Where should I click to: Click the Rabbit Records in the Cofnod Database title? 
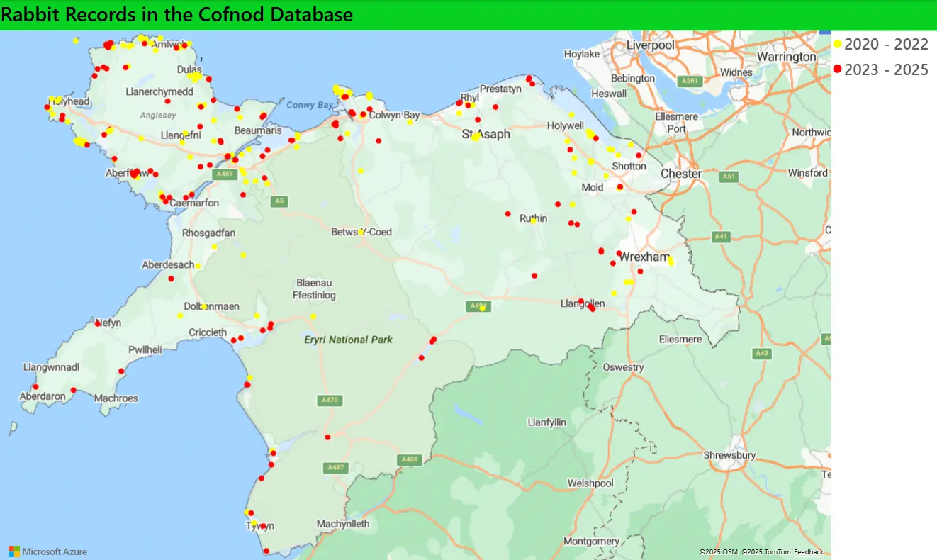click(x=177, y=15)
